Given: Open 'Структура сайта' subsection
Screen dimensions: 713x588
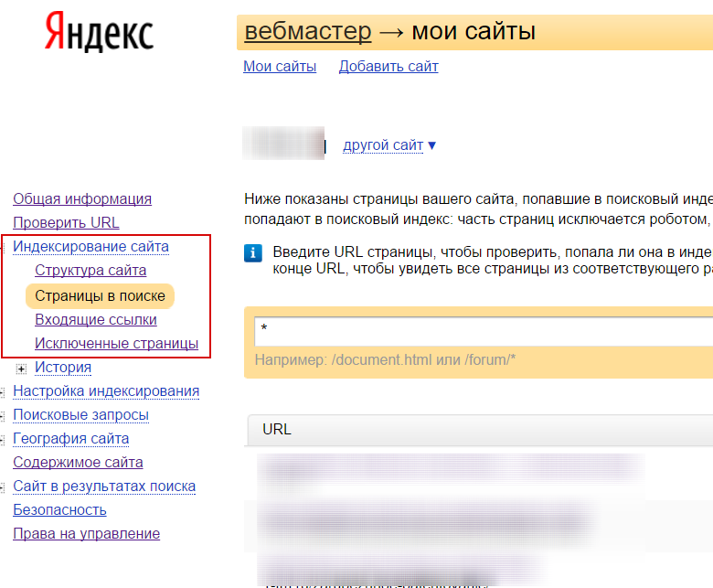Looking at the screenshot, I should point(90,271).
